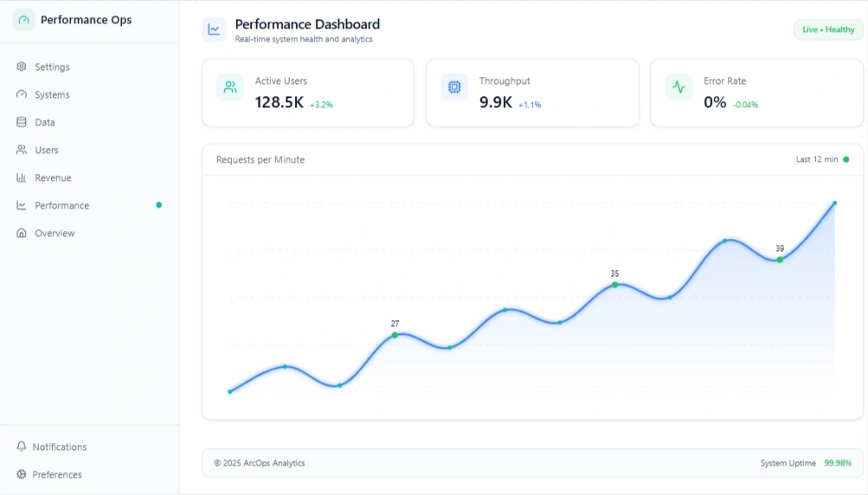This screenshot has height=495, width=868.
Task: Click the Active Users card label
Action: tap(280, 80)
